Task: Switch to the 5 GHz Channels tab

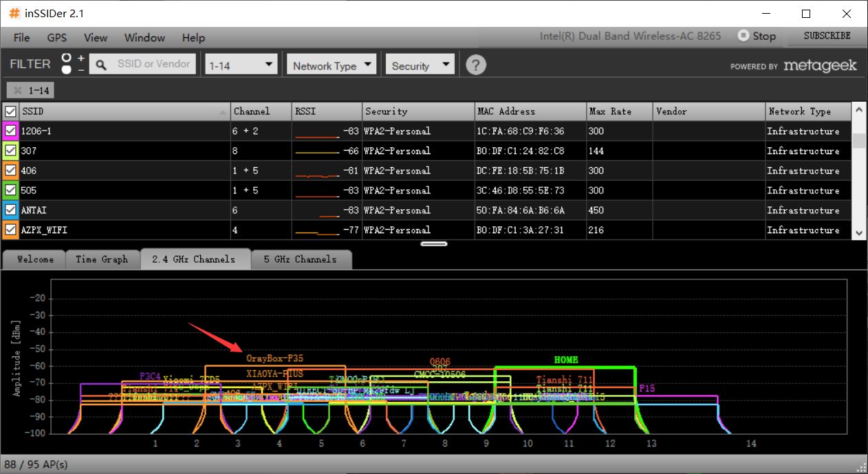Action: 300,259
